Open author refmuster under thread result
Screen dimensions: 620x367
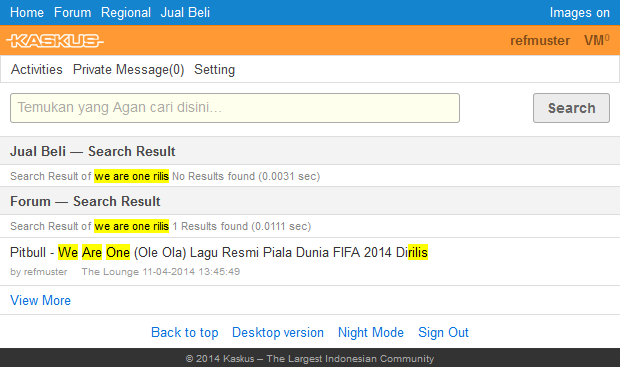coord(45,272)
